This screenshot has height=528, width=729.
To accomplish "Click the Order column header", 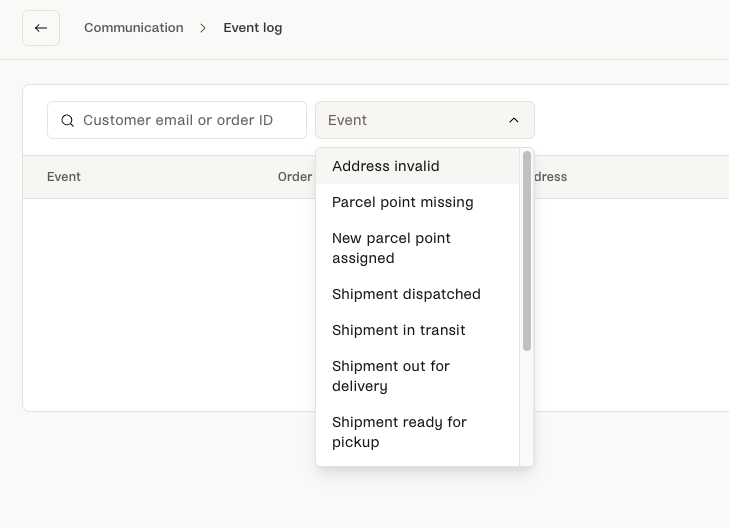I will tap(294, 177).
